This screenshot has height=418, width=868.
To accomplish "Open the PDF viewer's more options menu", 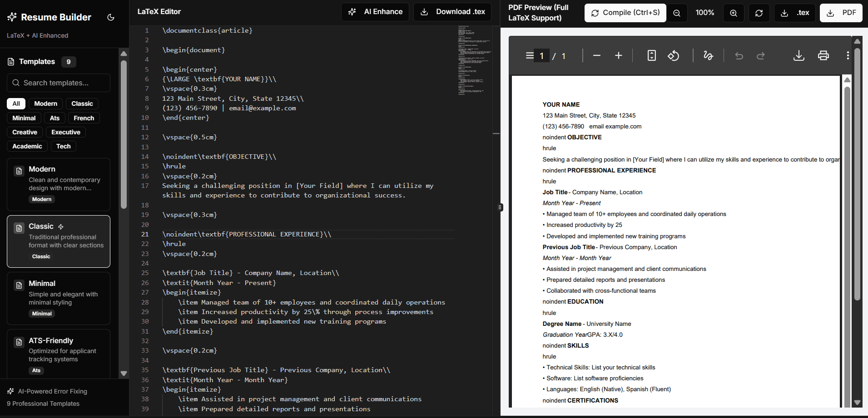I will point(848,55).
